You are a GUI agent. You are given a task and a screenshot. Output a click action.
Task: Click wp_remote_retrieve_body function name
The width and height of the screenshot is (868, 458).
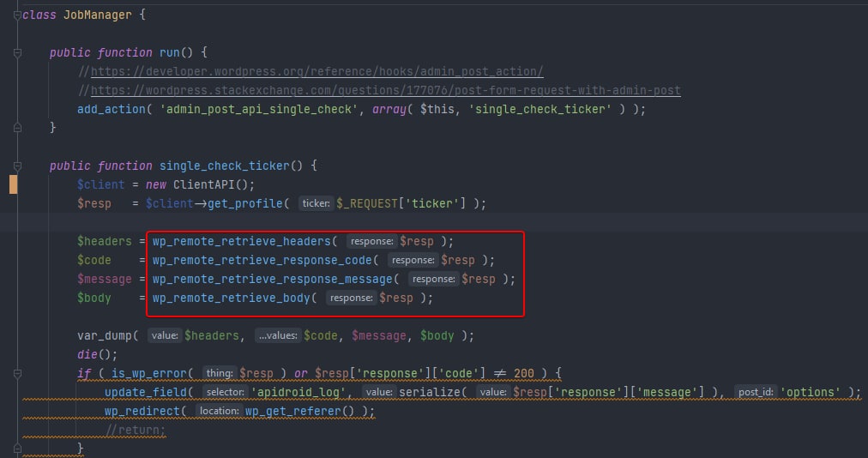232,298
